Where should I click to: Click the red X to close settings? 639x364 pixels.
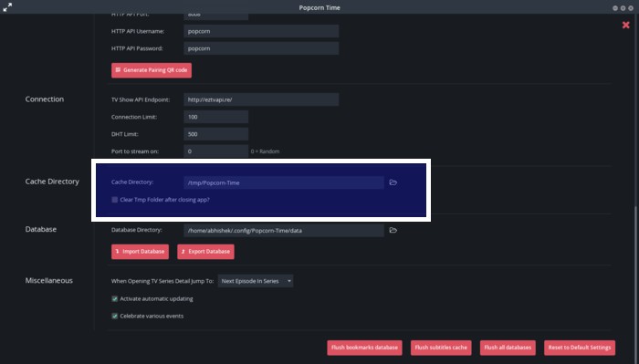tap(625, 26)
